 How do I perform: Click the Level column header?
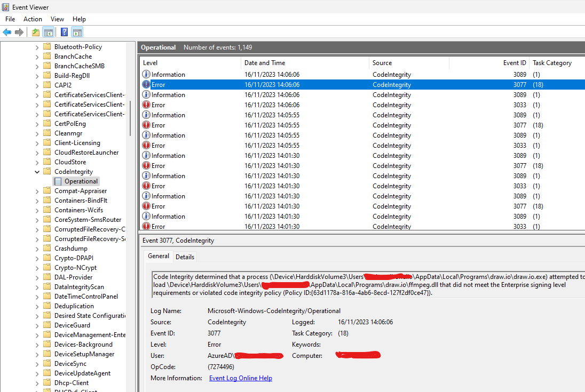pos(150,62)
